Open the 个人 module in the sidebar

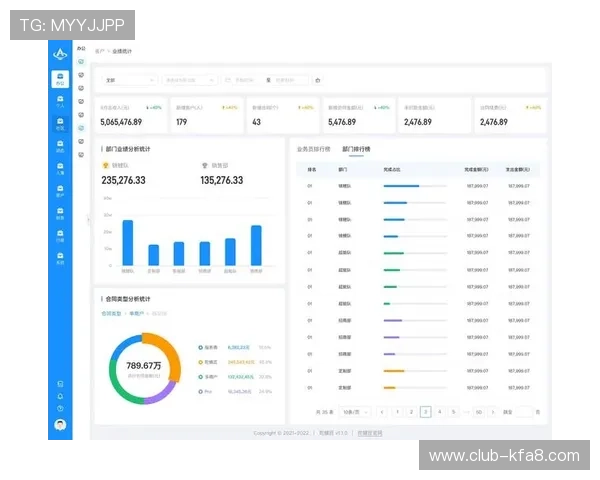click(x=61, y=101)
